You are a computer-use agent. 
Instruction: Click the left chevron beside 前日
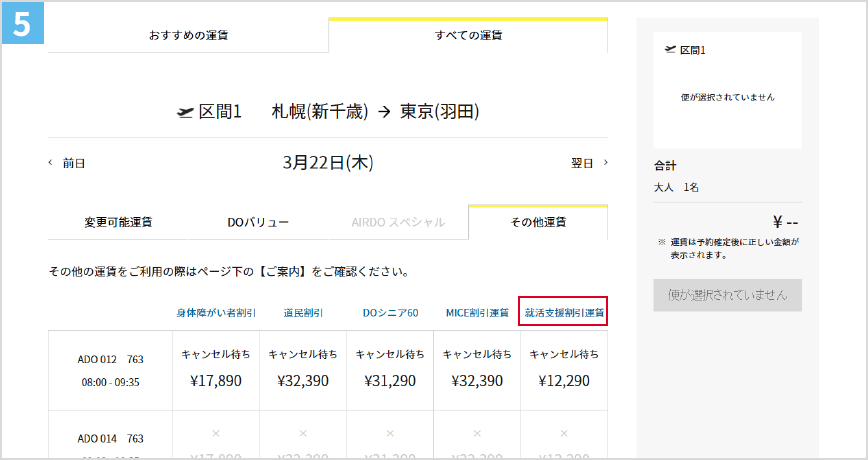(50, 162)
